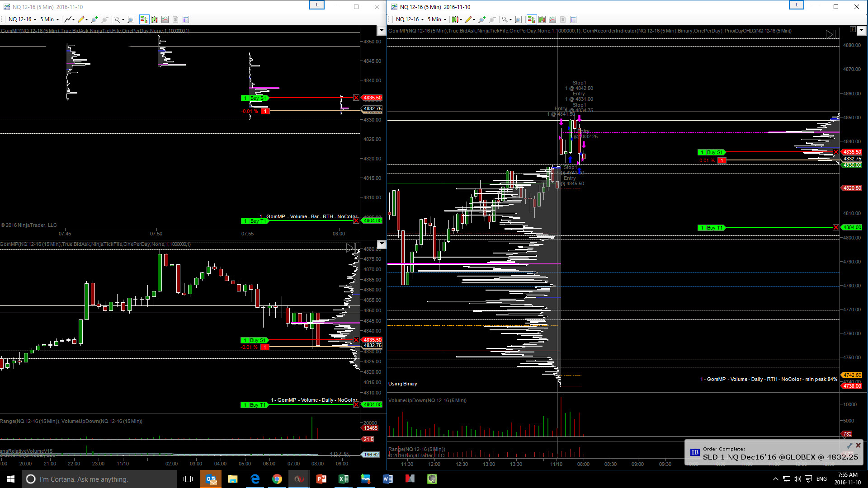Open the 5 Min interval dropdown in left window

pos(49,19)
